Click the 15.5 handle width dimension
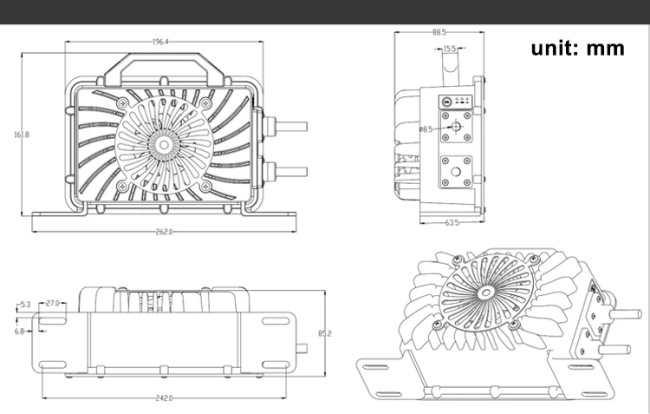650x414 pixels. [449, 49]
